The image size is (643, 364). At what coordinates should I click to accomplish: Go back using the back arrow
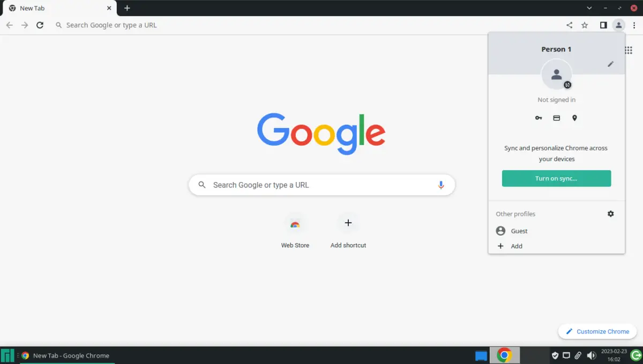pyautogui.click(x=9, y=25)
